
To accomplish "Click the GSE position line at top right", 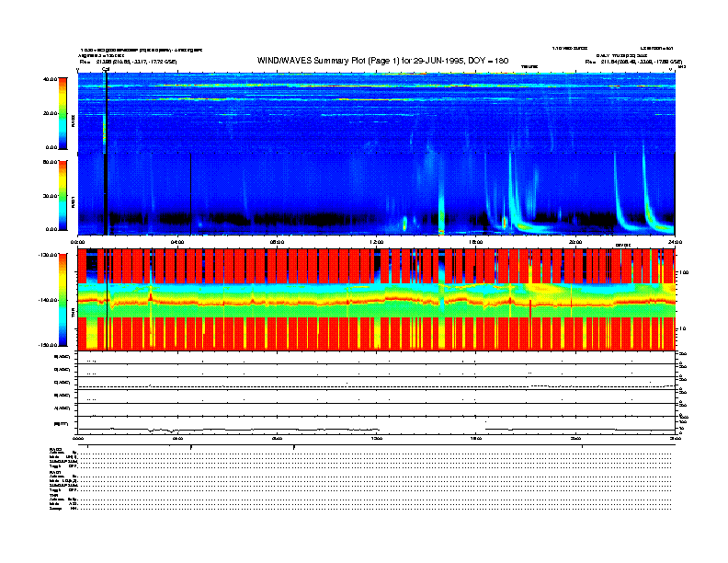I will [x=633, y=62].
